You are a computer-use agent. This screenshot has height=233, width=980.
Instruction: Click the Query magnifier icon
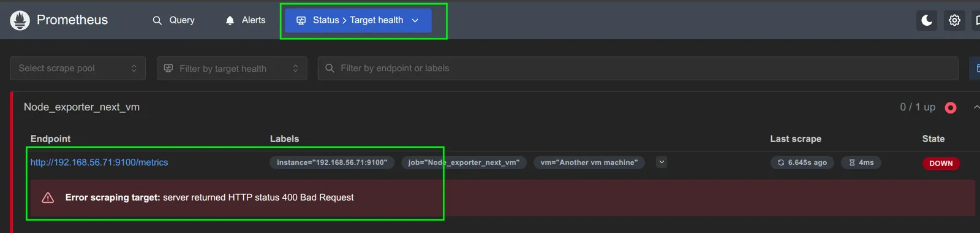pos(157,20)
